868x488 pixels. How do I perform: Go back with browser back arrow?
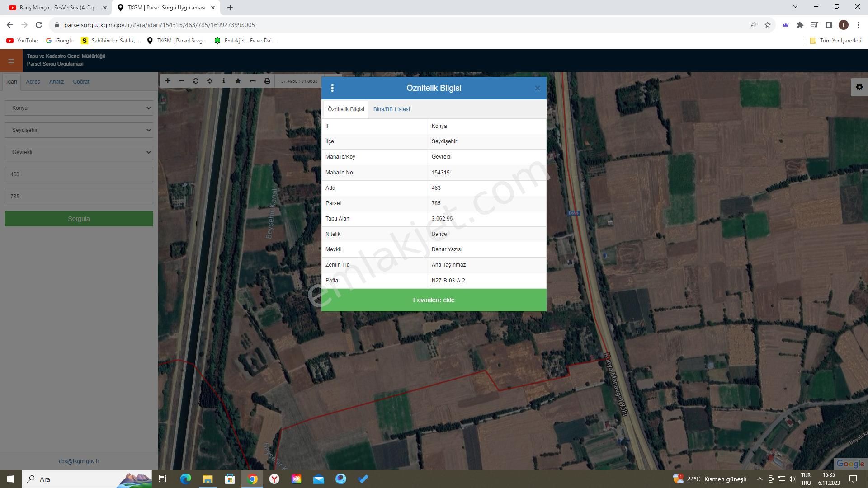10,25
